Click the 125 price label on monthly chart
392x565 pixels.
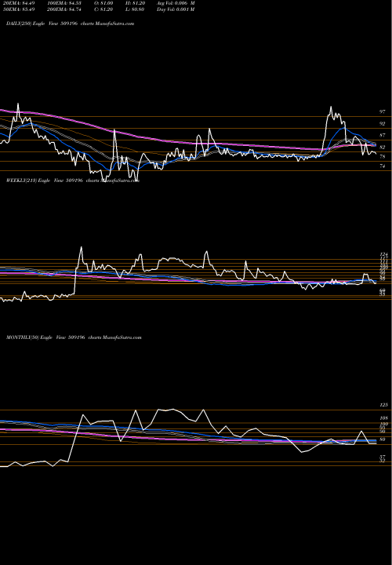coord(383,405)
